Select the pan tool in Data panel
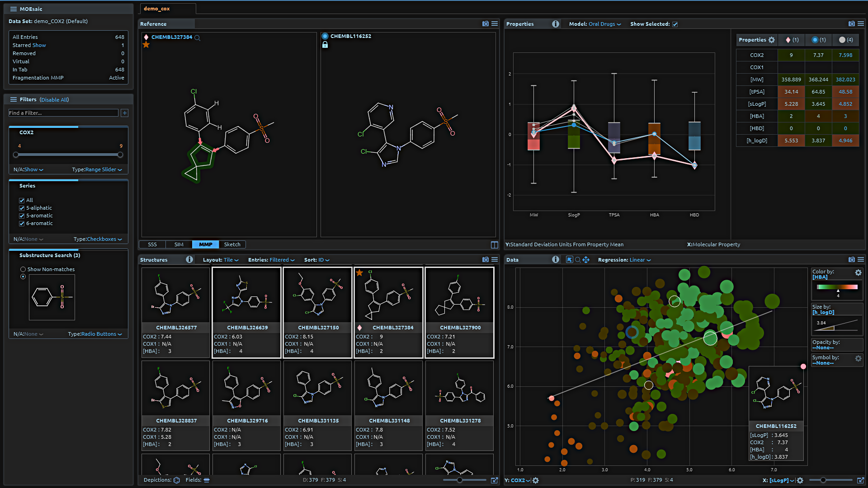Image resolution: width=868 pixels, height=488 pixels. click(586, 259)
